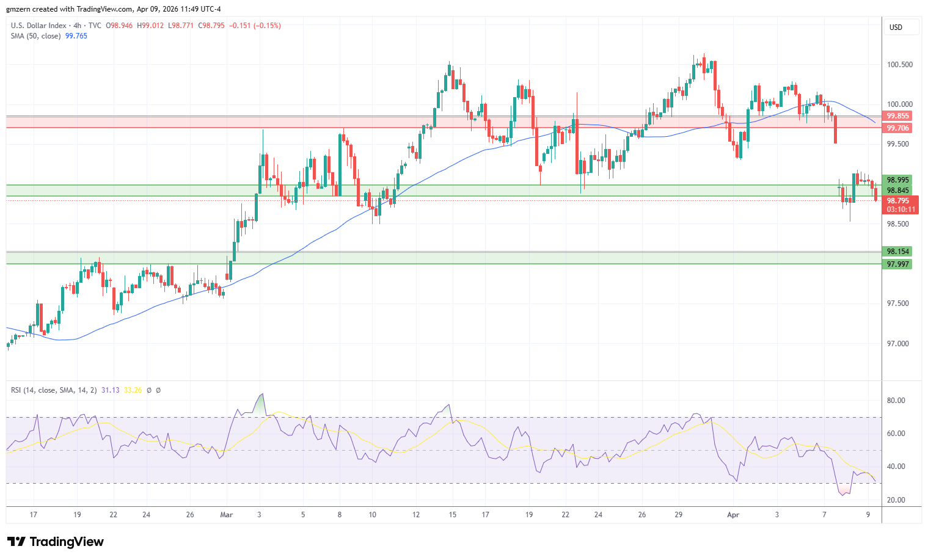Click the open price value O98.946

tap(120, 26)
